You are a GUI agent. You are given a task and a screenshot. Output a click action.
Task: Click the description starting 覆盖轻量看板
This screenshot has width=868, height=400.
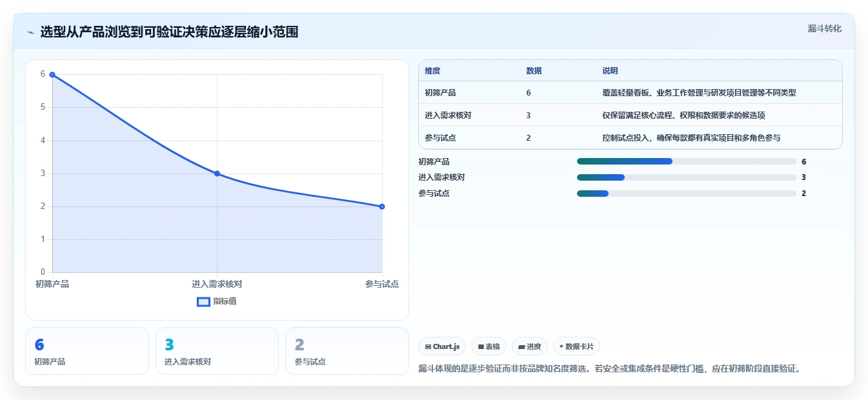click(x=699, y=93)
